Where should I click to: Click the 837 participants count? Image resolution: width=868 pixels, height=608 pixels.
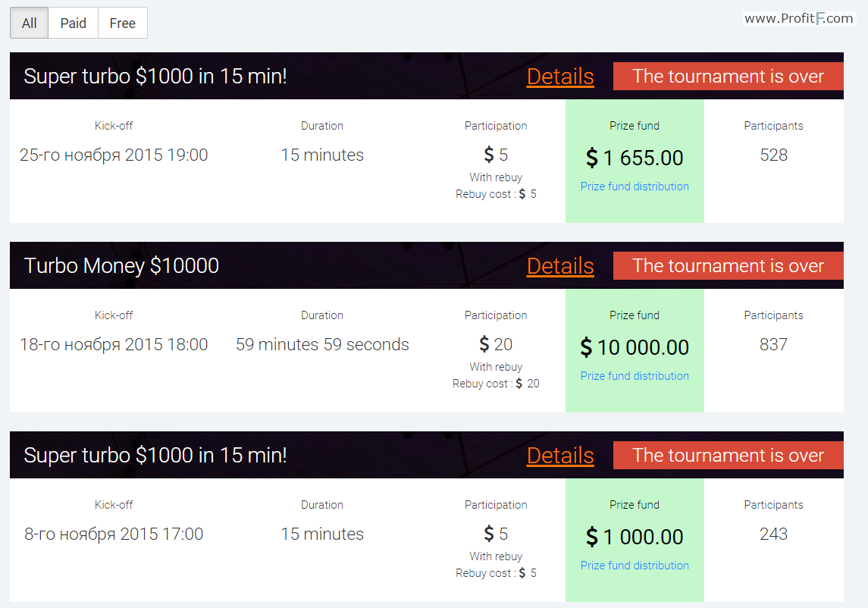point(773,344)
